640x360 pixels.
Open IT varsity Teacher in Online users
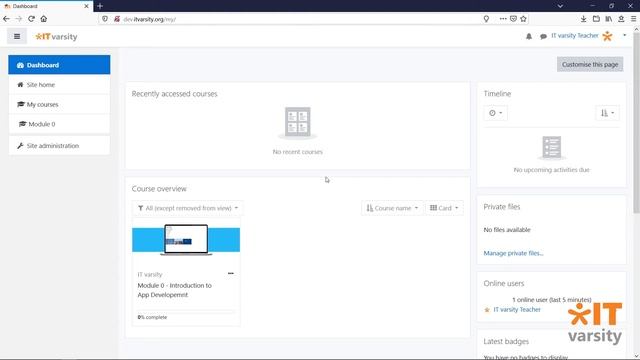point(517,309)
